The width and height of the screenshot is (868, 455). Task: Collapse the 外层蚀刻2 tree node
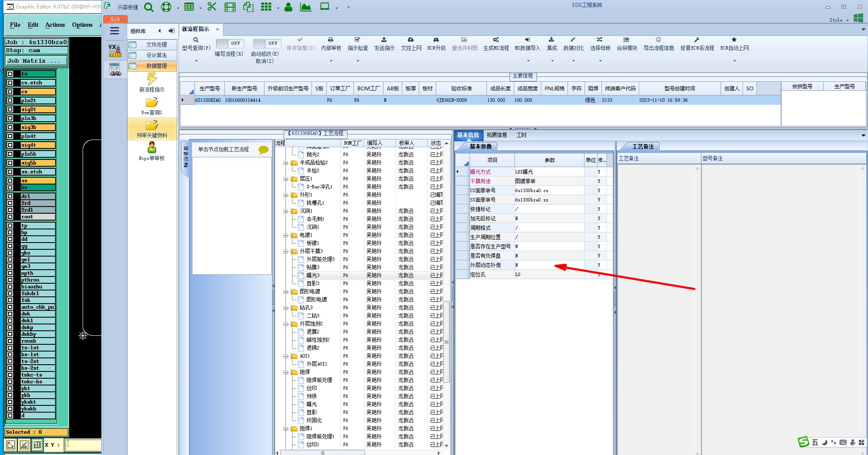tap(286, 324)
